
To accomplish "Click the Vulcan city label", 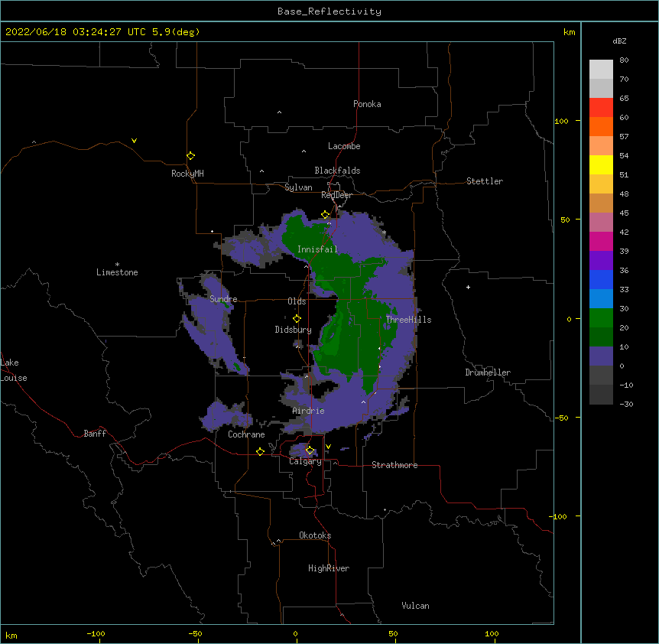I will [x=415, y=606].
